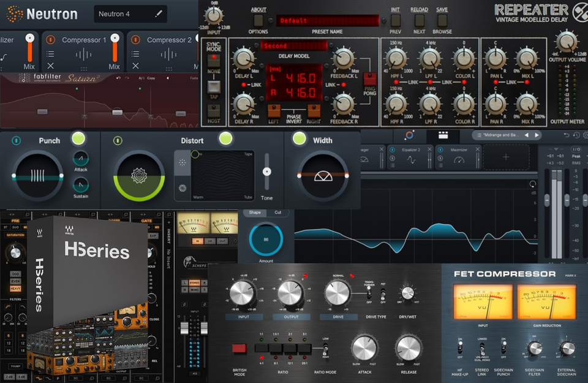Flip the HF MAKE-UP switch
The image size is (588, 383).
tap(460, 347)
